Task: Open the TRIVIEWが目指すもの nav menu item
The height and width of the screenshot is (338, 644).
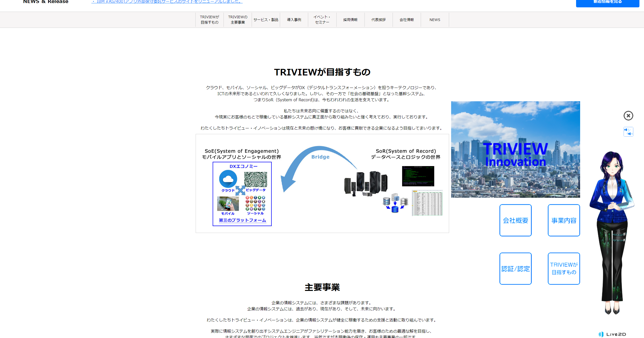Action: coord(210,20)
